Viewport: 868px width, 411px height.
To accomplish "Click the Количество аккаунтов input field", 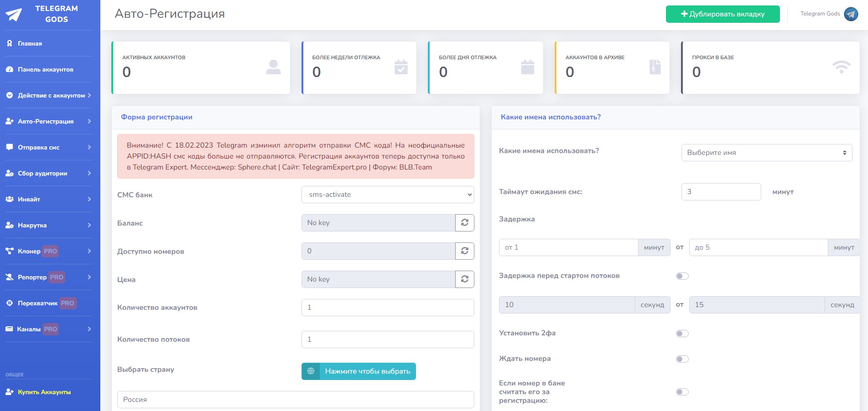I will pyautogui.click(x=387, y=308).
